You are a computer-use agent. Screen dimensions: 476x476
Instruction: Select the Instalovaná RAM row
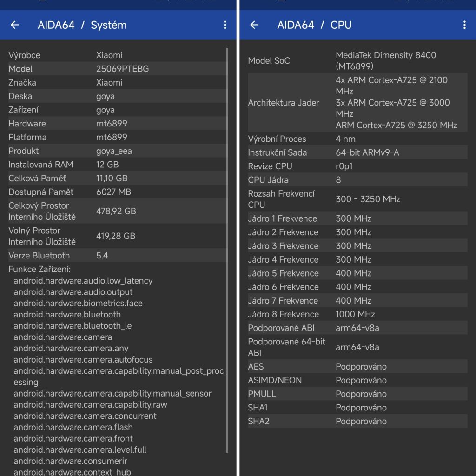(116, 165)
